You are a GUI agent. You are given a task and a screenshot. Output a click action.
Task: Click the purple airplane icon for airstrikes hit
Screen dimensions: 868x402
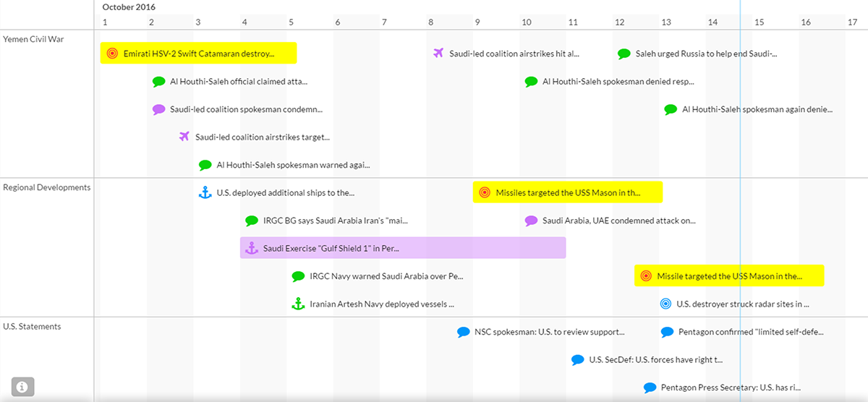tap(438, 54)
